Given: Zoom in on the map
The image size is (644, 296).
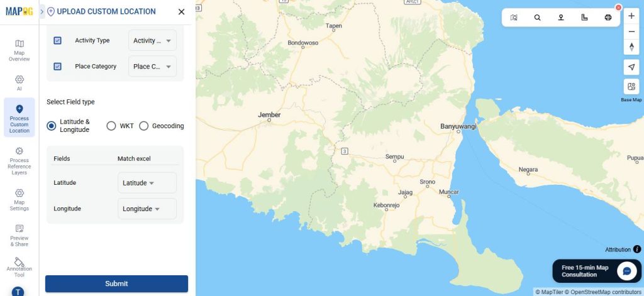Looking at the screenshot, I should pyautogui.click(x=631, y=16).
